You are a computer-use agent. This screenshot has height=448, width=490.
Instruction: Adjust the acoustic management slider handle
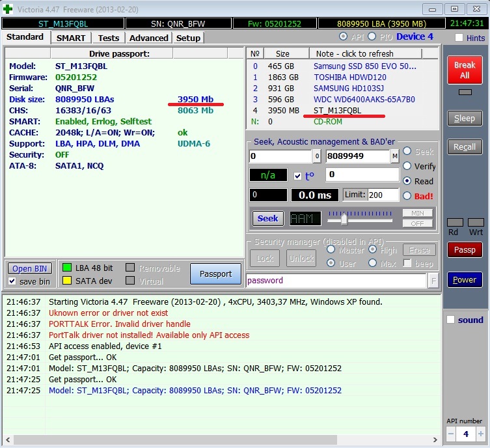point(344,219)
